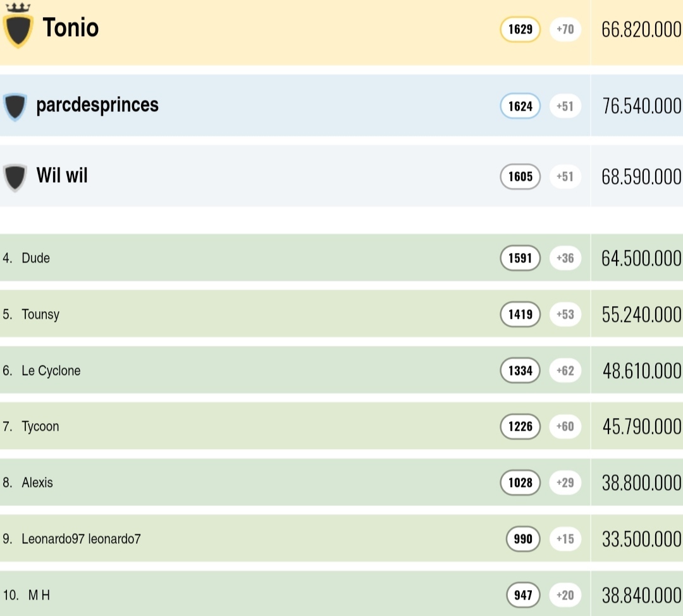Viewport: 683px width, 616px height.
Task: Click the blue shield beside parcdesprinces
Action: click(15, 106)
